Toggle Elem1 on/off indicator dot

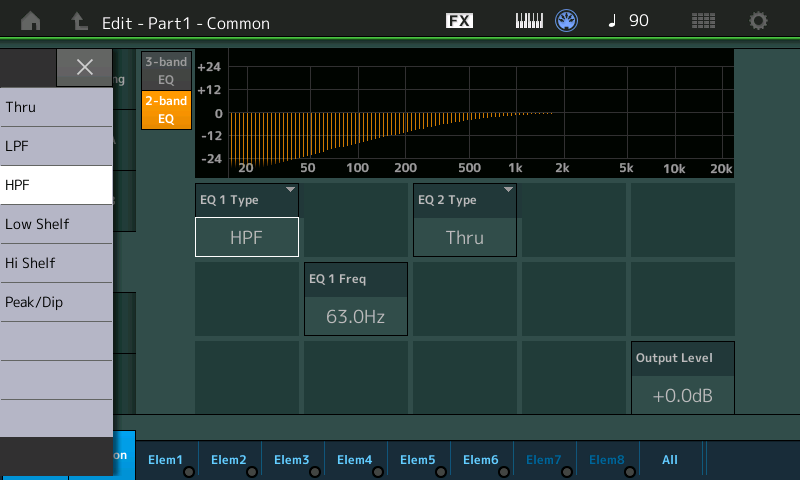pyautogui.click(x=189, y=472)
